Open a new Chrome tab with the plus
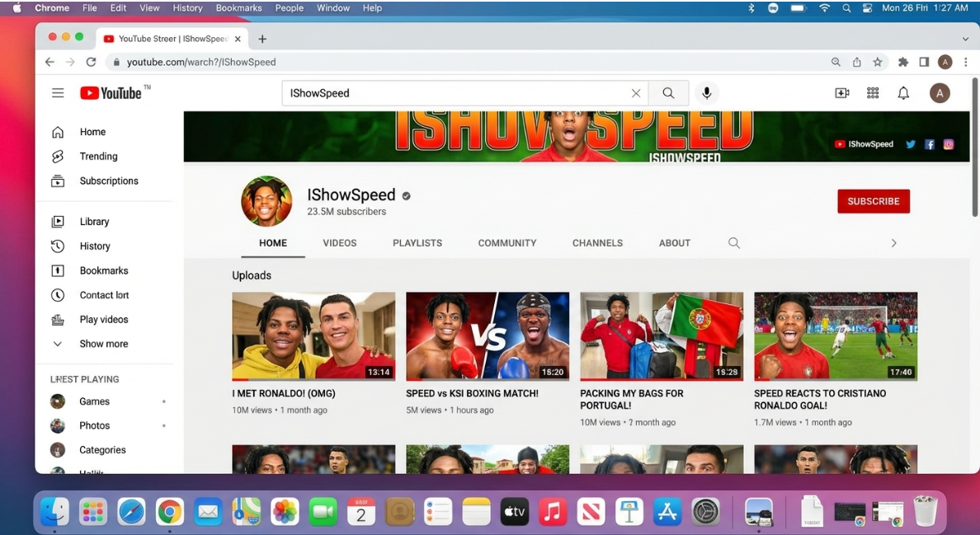980x535 pixels. coord(262,39)
